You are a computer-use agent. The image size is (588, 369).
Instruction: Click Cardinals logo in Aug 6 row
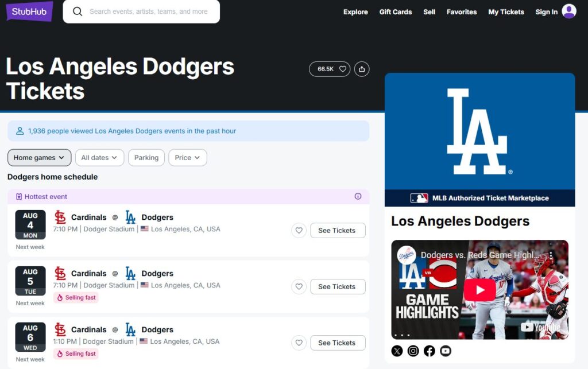(x=60, y=329)
